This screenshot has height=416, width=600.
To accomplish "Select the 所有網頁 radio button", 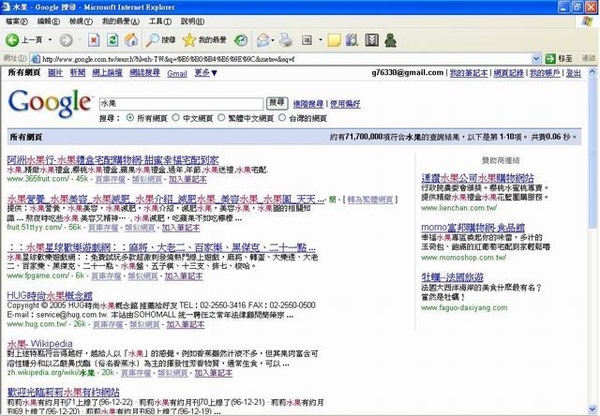I will tap(130, 118).
